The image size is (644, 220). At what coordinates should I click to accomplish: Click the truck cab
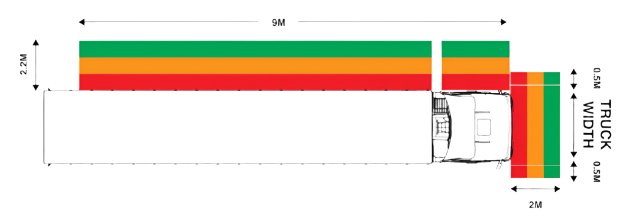[x=472, y=126]
